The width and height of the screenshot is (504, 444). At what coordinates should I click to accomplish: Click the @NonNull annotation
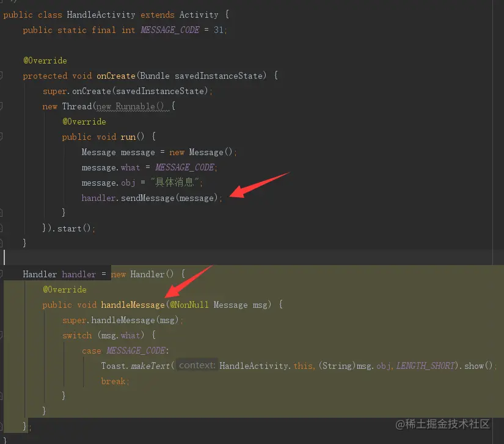(189, 305)
